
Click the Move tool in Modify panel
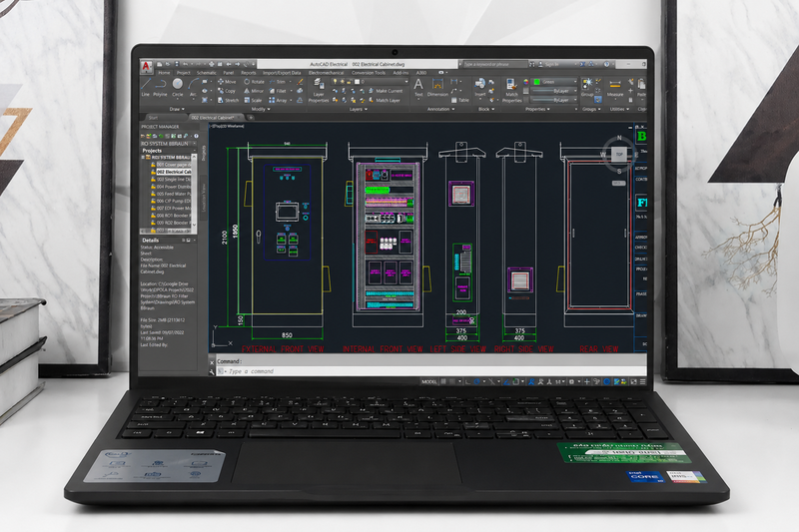[x=227, y=82]
